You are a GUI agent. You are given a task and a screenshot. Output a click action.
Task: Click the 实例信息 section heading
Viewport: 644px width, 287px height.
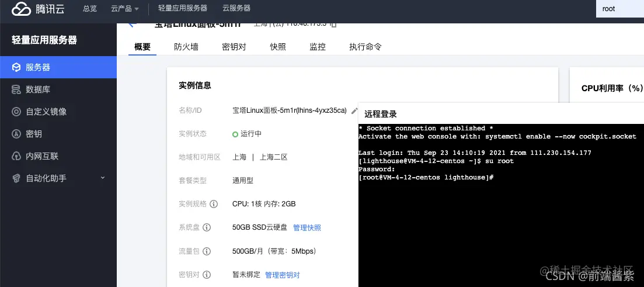(194, 85)
